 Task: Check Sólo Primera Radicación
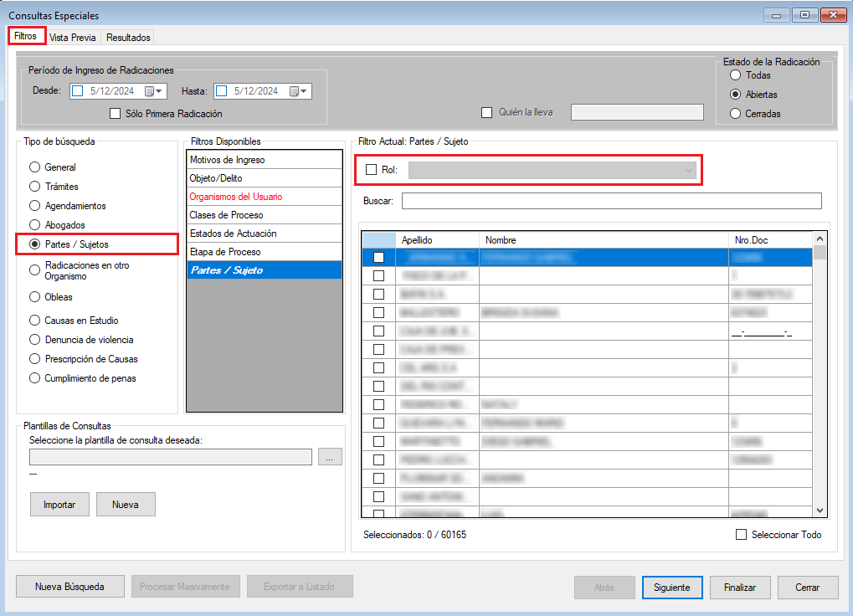(x=116, y=113)
